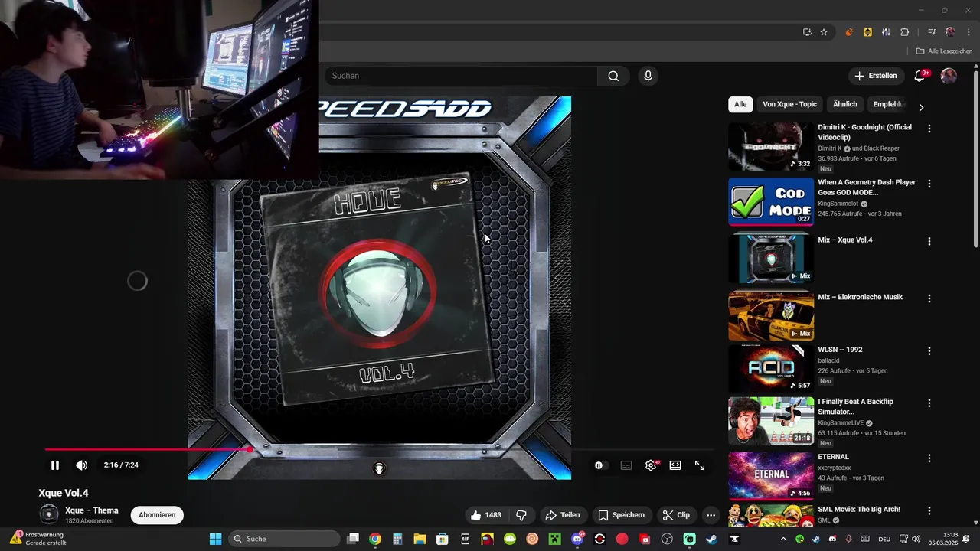Select the Alle filter chip
This screenshot has height=551, width=980.
tap(740, 104)
